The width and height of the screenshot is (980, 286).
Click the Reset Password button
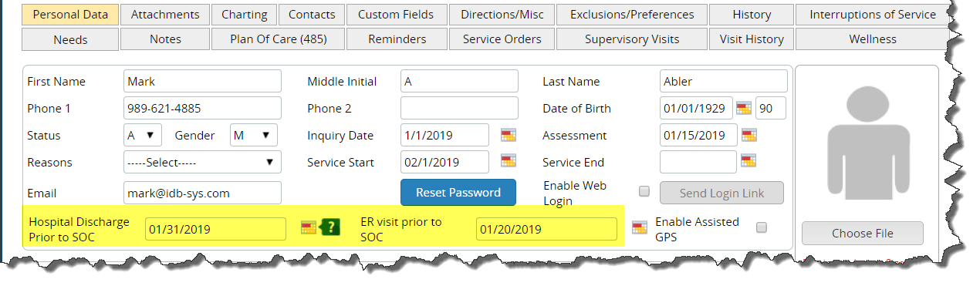(458, 192)
